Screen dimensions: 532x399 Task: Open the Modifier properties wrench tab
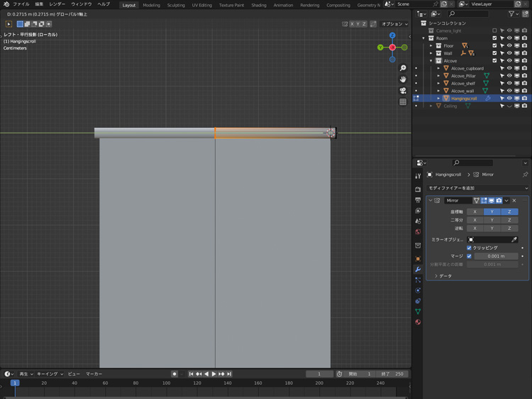coord(418,270)
